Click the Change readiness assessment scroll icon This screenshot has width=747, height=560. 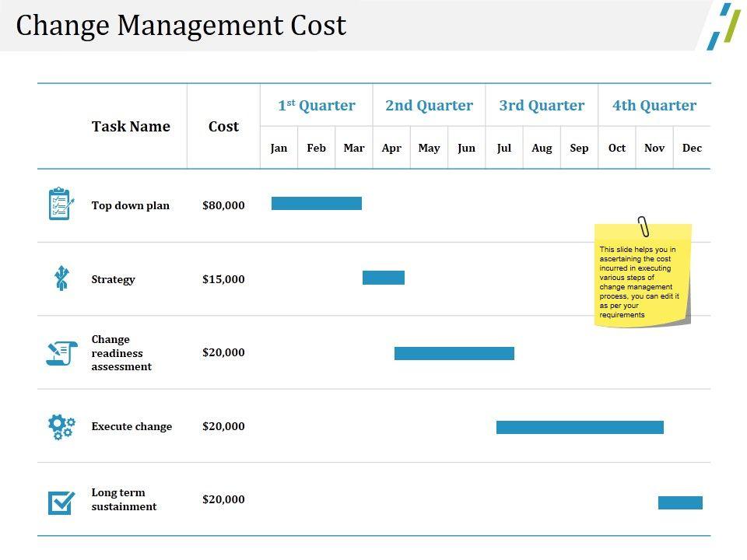(61, 352)
